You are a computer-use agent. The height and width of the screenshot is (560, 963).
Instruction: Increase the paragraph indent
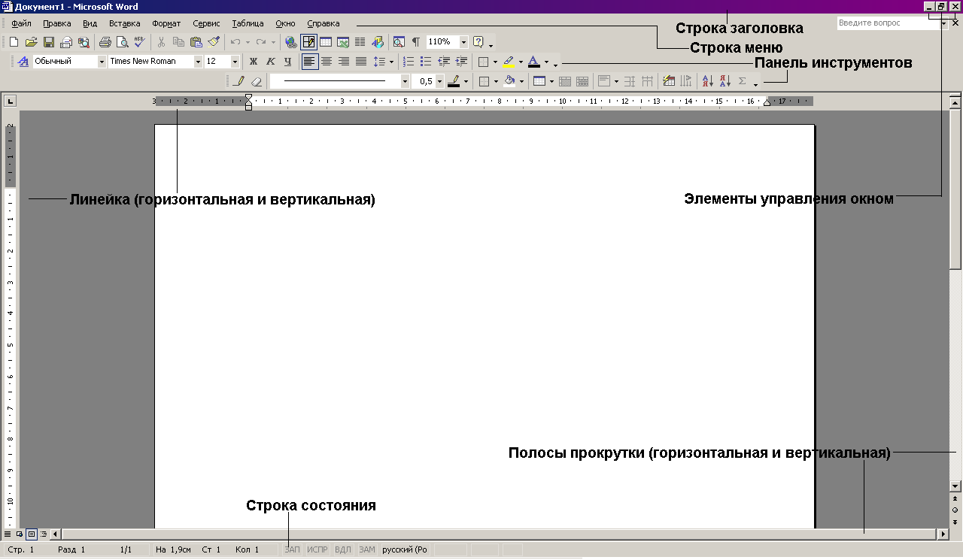(x=461, y=62)
